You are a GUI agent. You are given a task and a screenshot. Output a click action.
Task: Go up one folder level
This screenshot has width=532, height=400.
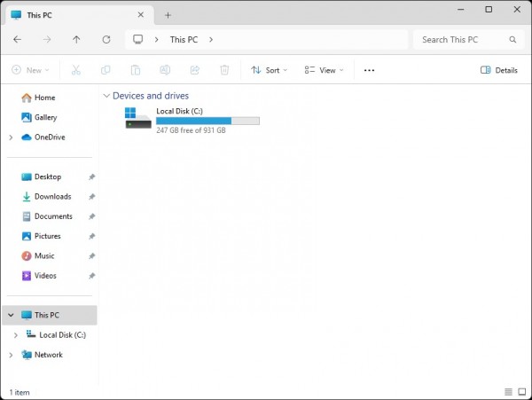click(x=76, y=40)
